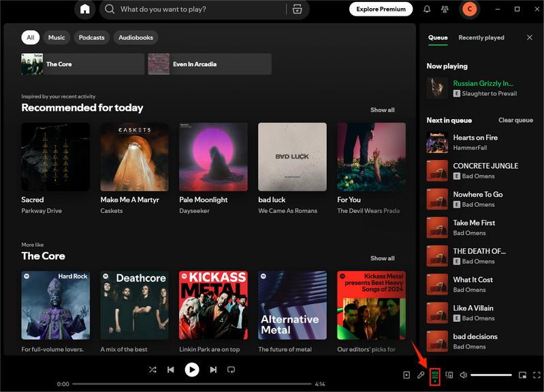Click Slaughter to Prevail artist name

pyautogui.click(x=489, y=94)
